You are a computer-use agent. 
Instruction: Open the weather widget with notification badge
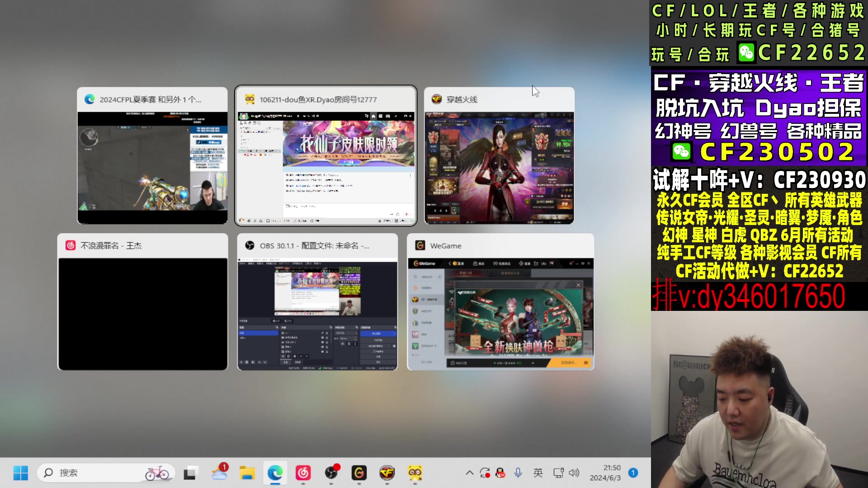pos(220,473)
